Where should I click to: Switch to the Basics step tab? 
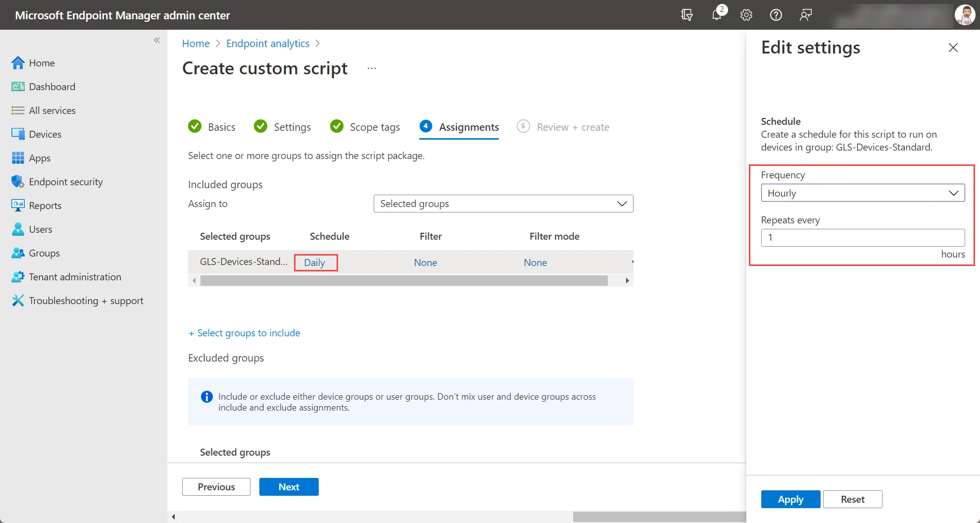pyautogui.click(x=212, y=127)
